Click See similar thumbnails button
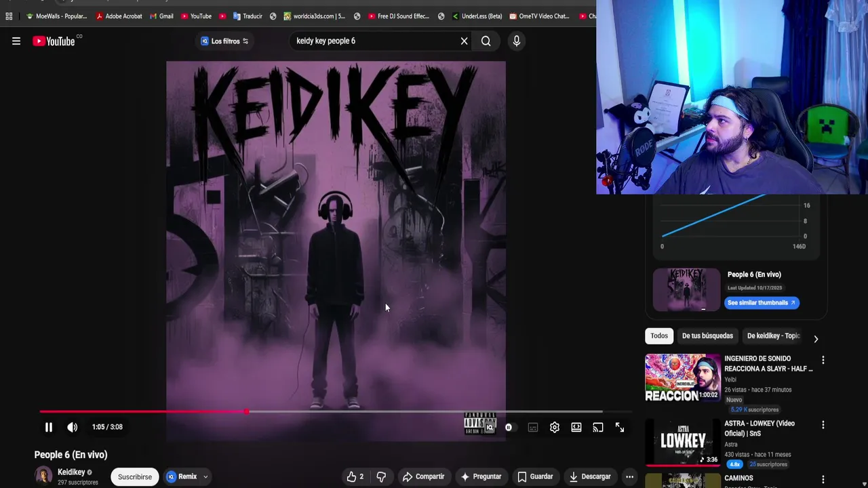The image size is (868, 488). (x=762, y=303)
